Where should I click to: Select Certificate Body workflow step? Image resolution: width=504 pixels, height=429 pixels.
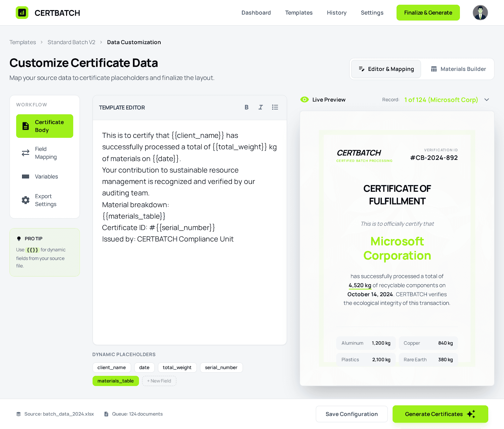(45, 126)
